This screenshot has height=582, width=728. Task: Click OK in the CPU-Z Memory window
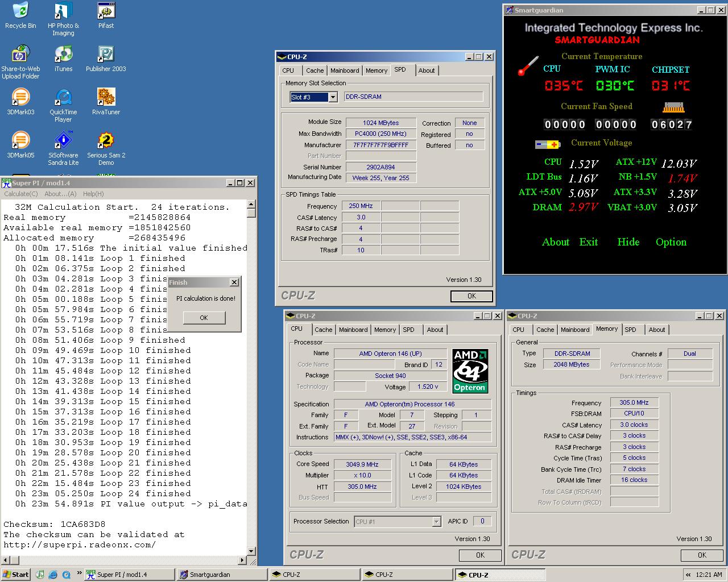pyautogui.click(x=702, y=555)
